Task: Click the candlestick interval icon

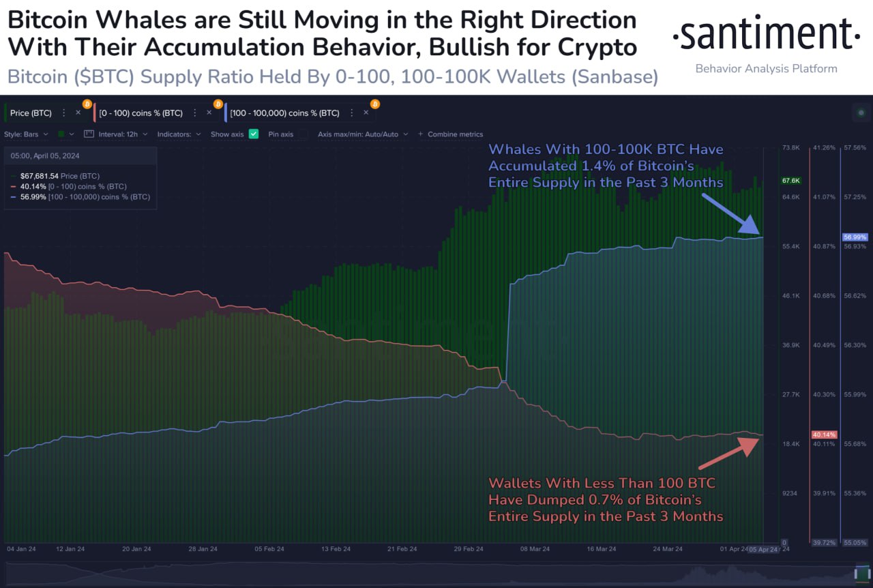Action: click(x=89, y=134)
